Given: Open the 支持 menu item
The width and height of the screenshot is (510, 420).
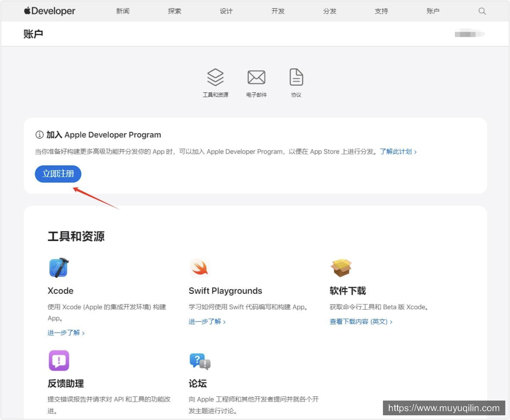Looking at the screenshot, I should coord(381,11).
